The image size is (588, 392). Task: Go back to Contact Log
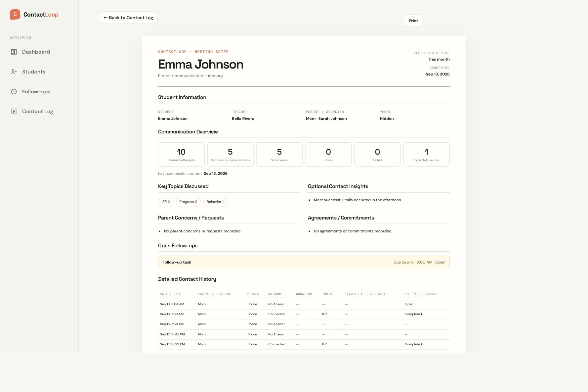[x=128, y=18]
